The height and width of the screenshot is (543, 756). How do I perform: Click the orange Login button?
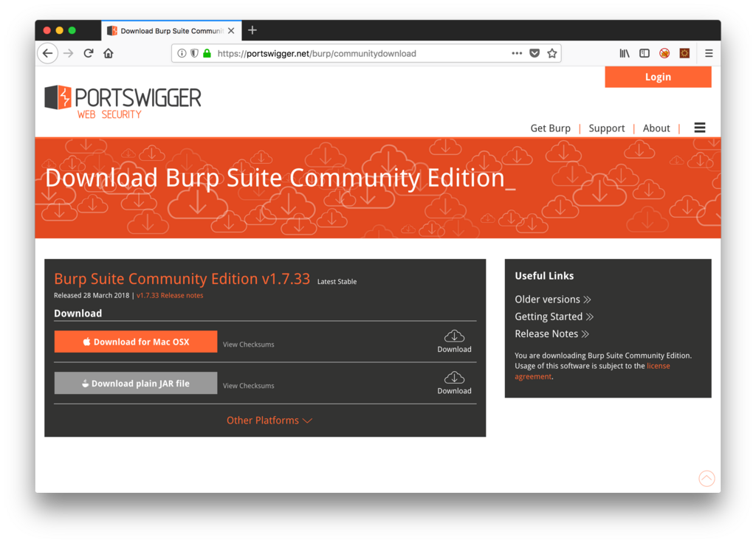tap(658, 77)
